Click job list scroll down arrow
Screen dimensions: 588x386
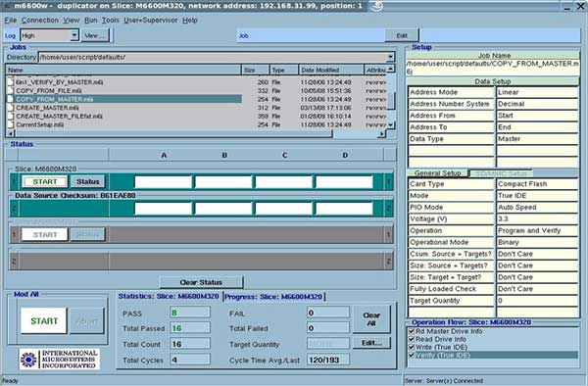(390, 124)
